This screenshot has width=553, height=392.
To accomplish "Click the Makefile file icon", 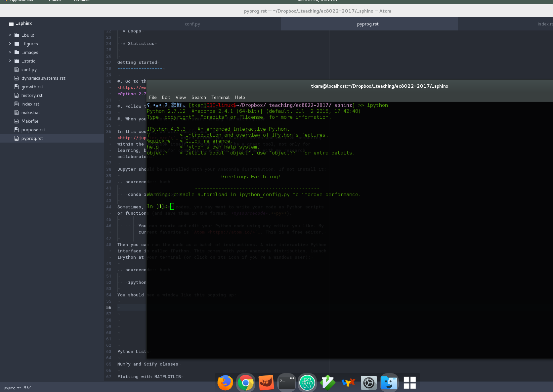I will click(17, 121).
